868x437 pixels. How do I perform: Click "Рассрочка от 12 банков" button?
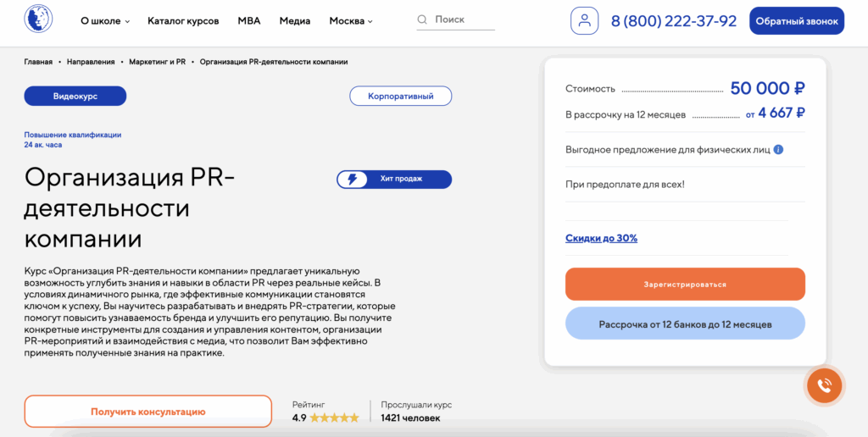(x=685, y=324)
